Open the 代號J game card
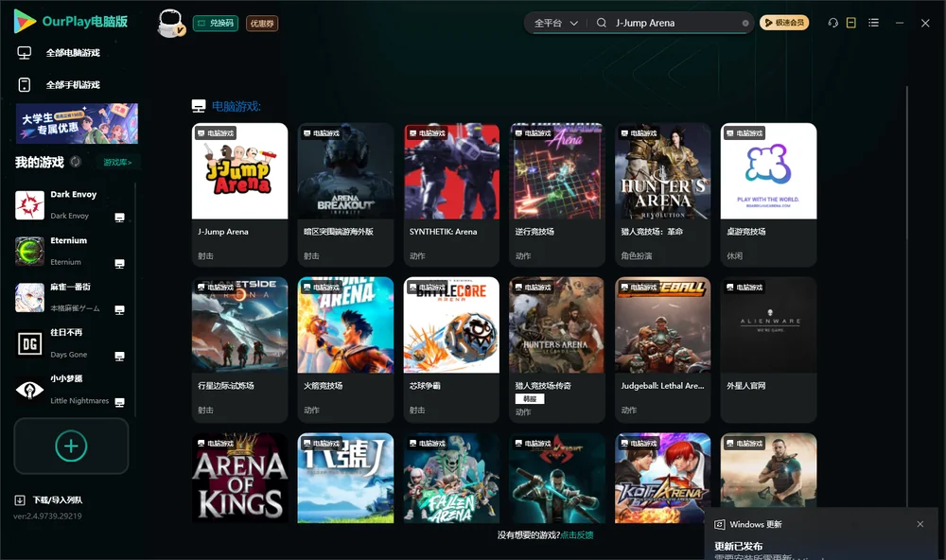The image size is (946, 560). click(x=345, y=478)
